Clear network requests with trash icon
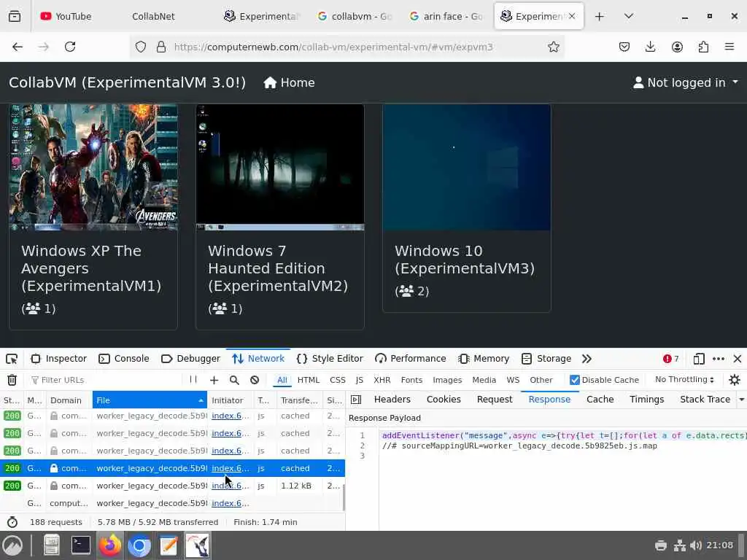Screen dimensions: 747x560 click(12, 379)
